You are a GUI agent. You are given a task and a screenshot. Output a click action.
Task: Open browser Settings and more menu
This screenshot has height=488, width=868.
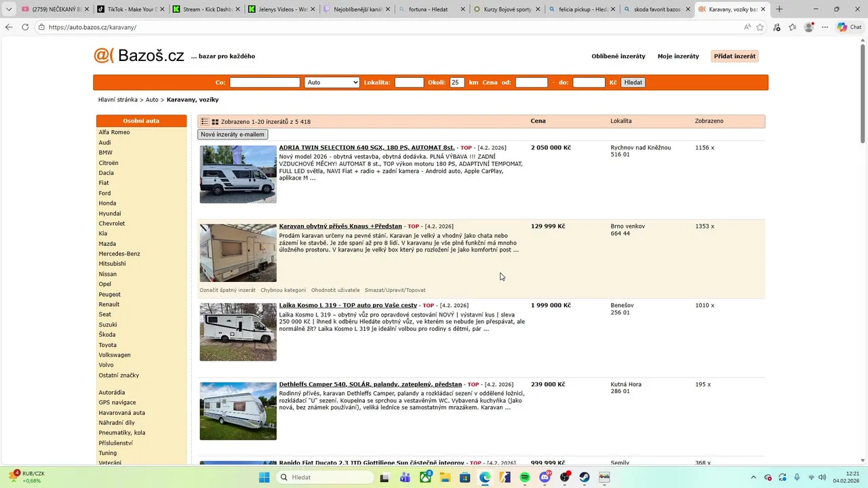pyautogui.click(x=825, y=27)
